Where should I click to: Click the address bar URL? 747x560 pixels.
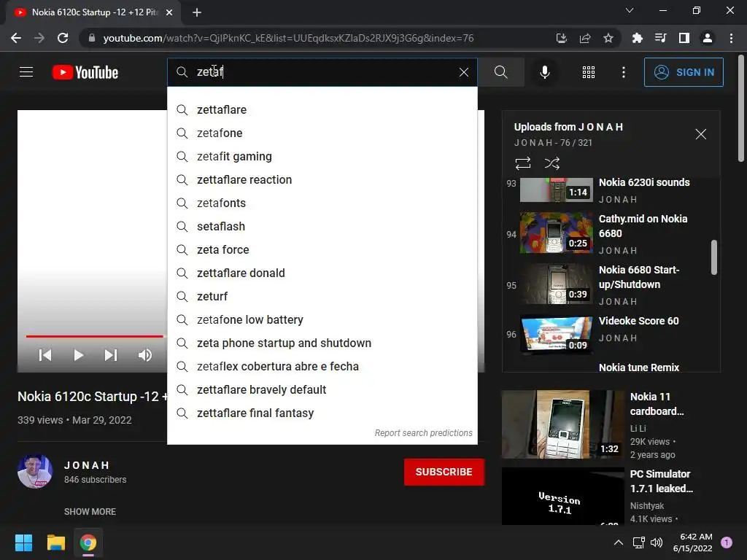[288, 38]
